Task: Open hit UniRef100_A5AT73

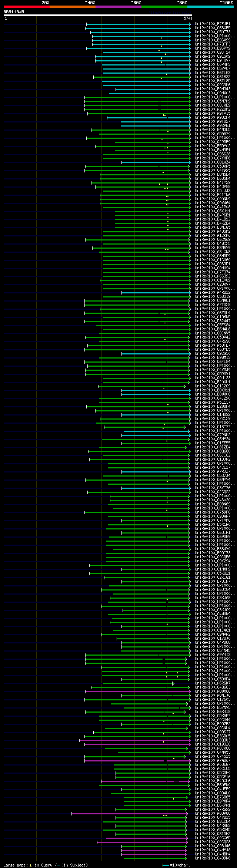Action: (213, 32)
